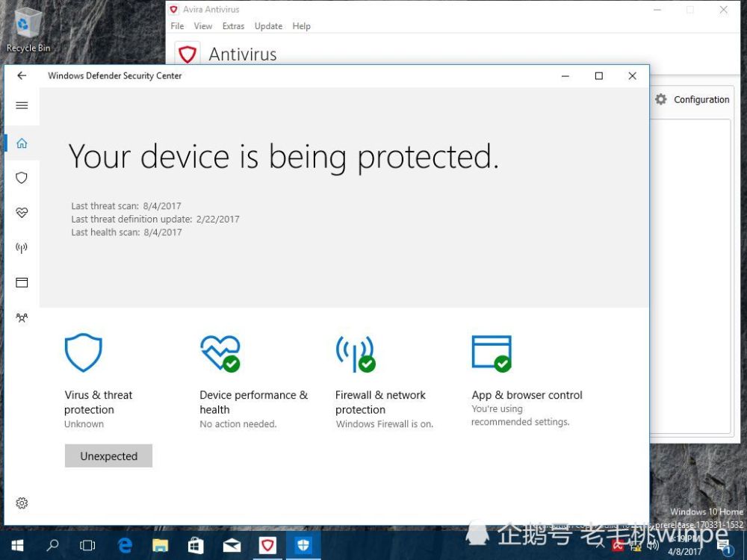Viewport: 747px width, 560px height.
Task: Click the Last health scan date text
Action: tap(127, 232)
